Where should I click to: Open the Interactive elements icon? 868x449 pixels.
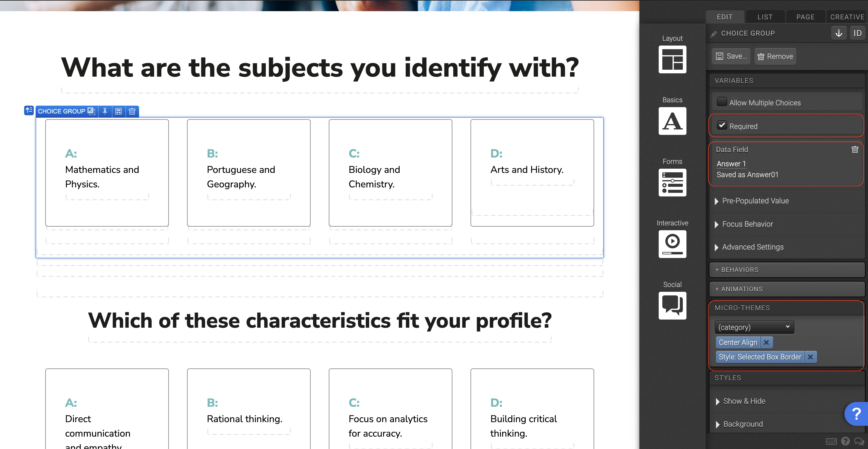click(672, 244)
